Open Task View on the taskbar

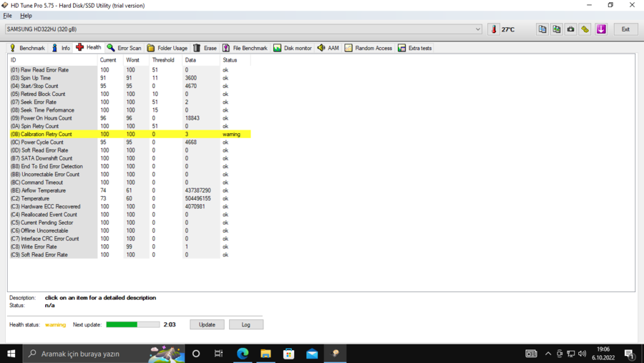coord(218,354)
